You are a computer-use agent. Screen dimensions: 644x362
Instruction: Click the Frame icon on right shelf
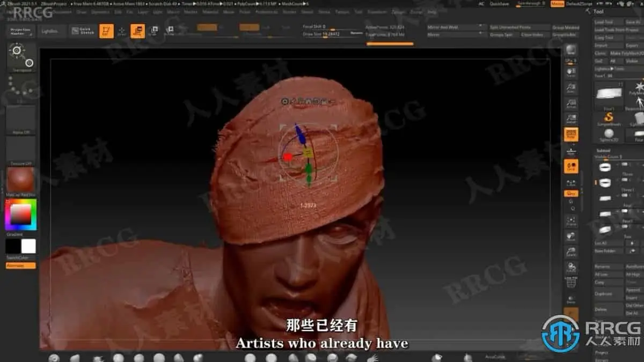click(571, 221)
